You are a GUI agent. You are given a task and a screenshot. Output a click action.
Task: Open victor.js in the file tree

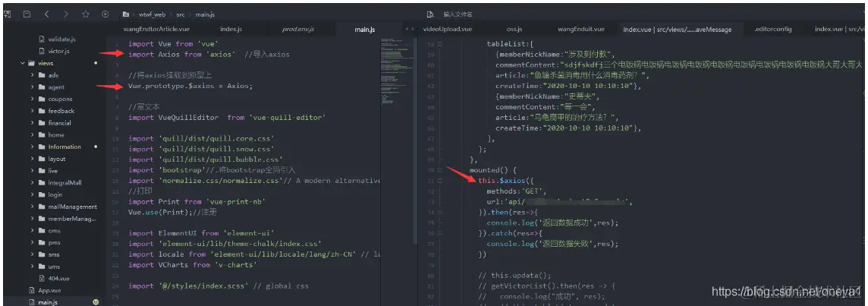(58, 51)
